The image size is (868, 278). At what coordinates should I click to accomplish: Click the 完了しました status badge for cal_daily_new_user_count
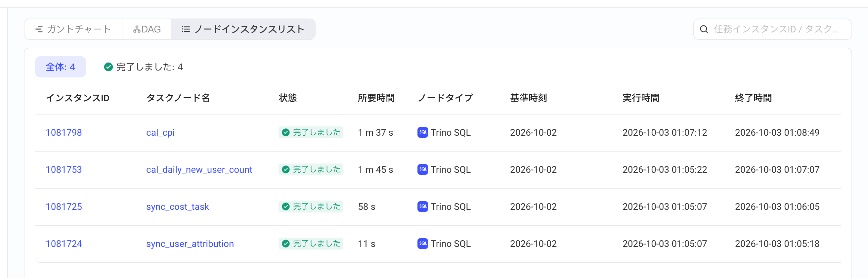click(311, 169)
